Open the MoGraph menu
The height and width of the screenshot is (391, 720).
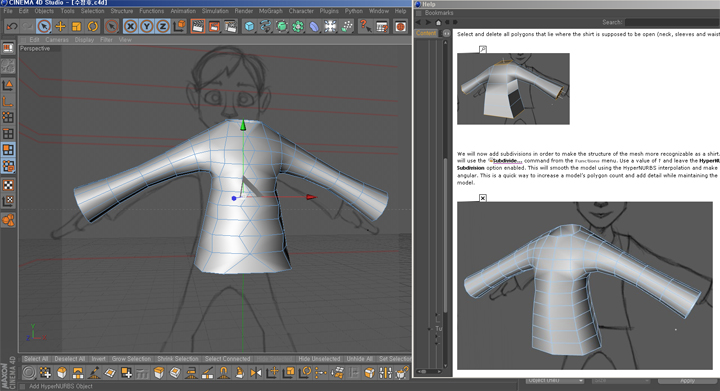click(270, 11)
